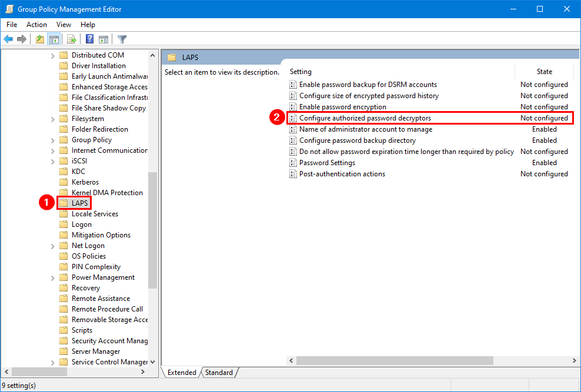Screen dimensions: 581x392
Task: Select Enable password encryption setting
Action: click(x=342, y=107)
